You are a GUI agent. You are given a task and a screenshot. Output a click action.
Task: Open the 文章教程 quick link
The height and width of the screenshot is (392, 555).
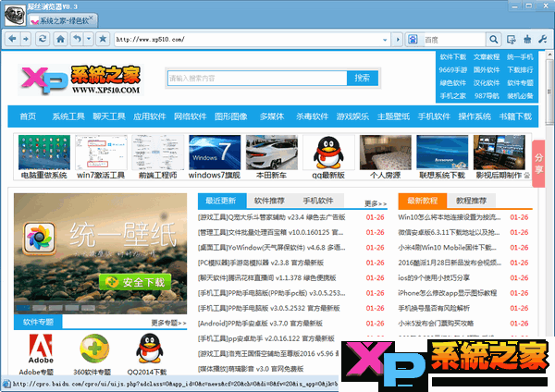(x=487, y=57)
